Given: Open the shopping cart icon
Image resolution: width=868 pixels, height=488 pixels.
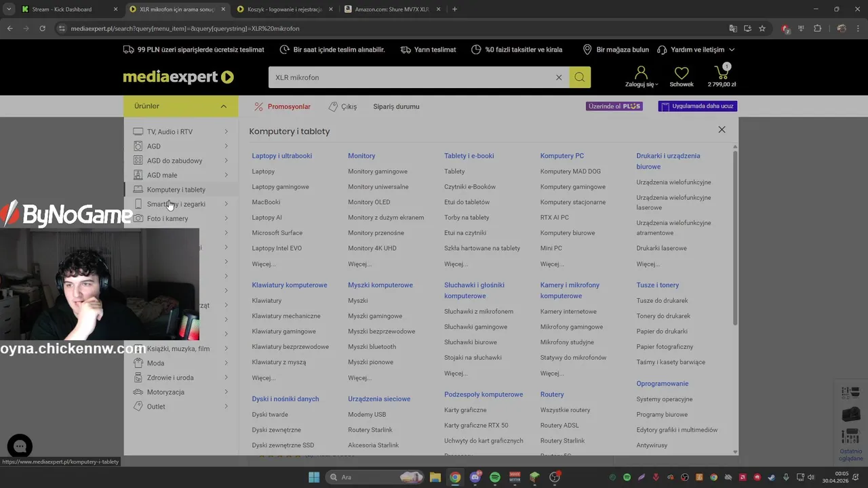Looking at the screenshot, I should [x=722, y=72].
